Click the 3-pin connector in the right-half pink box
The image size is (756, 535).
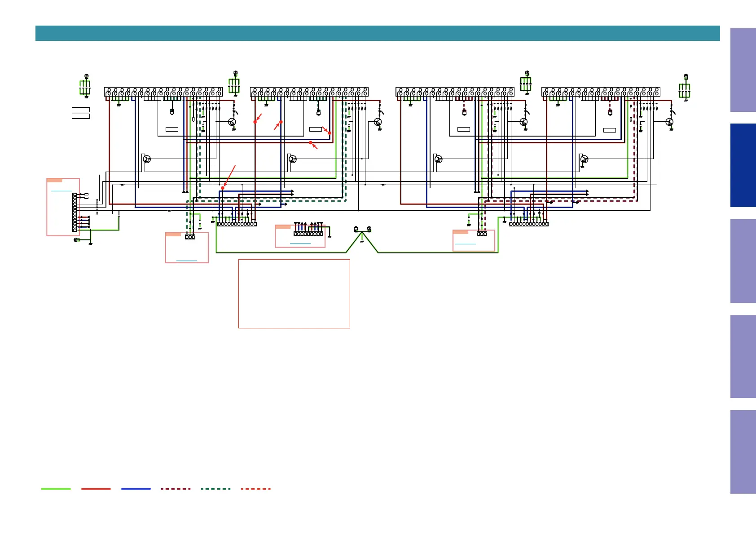click(x=482, y=234)
